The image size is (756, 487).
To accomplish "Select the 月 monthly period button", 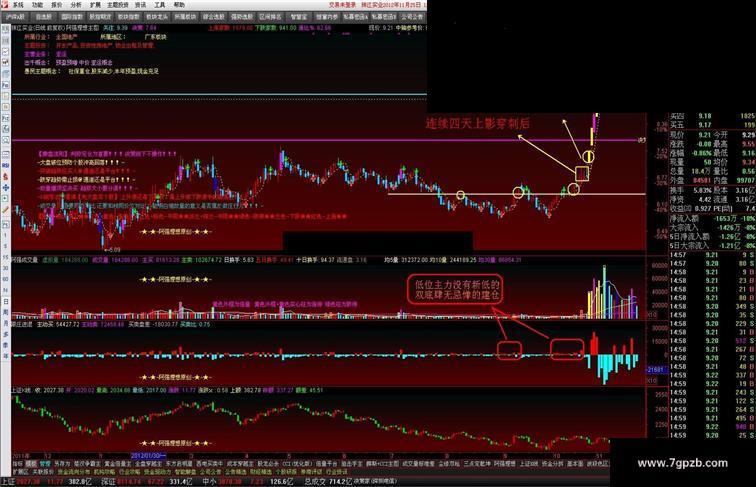I will pos(5,324).
